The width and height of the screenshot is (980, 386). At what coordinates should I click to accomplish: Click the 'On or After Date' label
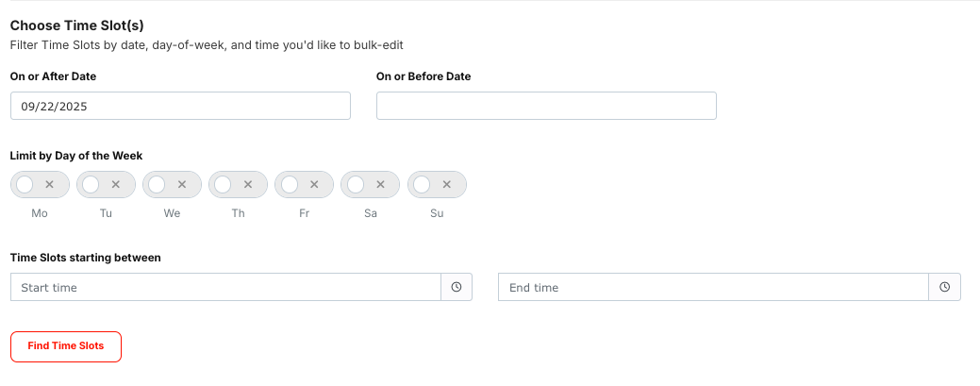click(53, 76)
